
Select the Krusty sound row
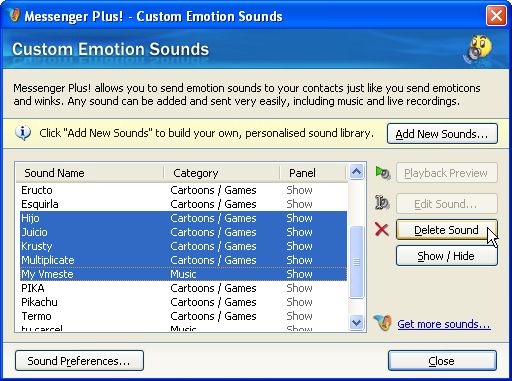183,246
